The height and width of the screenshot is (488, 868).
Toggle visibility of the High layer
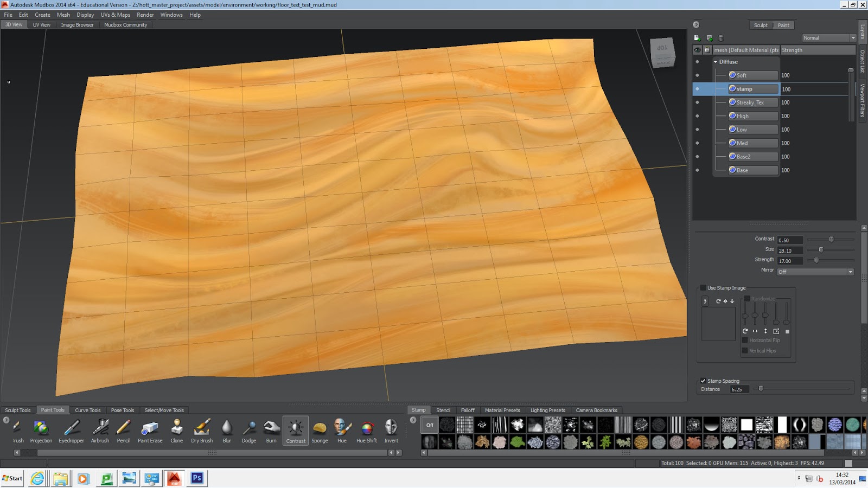[697, 116]
